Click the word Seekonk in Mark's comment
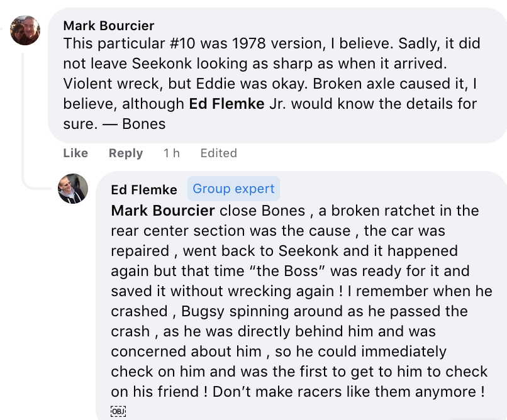Image resolution: width=507 pixels, height=420 pixels. click(162, 64)
